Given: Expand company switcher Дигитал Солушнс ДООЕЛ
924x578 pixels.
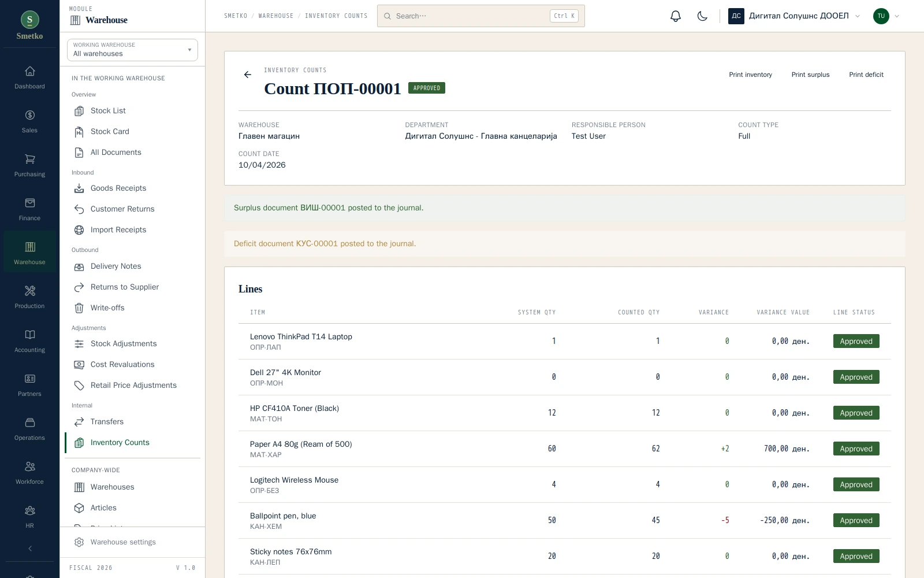Looking at the screenshot, I should tap(795, 16).
